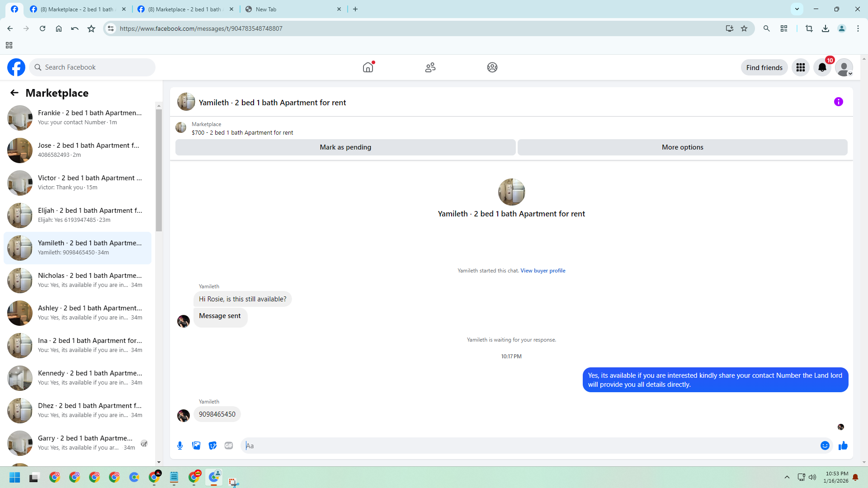Screen dimensions: 868x488
Task: Focus the Aa message input field
Action: (x=529, y=446)
